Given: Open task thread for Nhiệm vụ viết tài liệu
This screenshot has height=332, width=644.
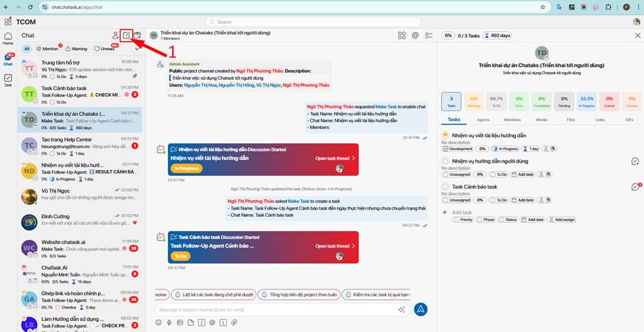Looking at the screenshot, I should point(335,158).
